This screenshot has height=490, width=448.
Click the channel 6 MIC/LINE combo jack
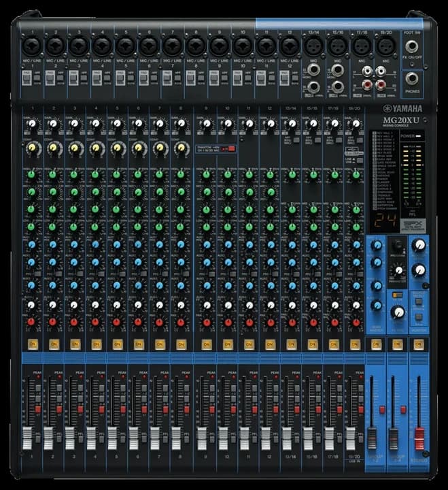149,46
